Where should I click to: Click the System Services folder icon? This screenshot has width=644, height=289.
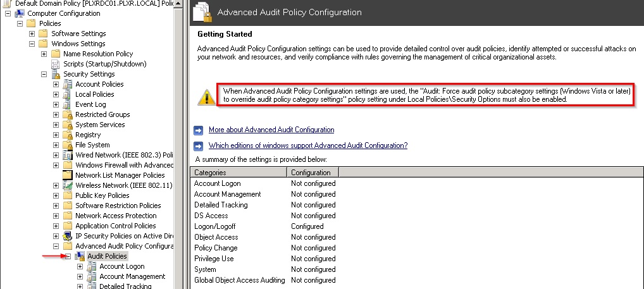pos(67,125)
